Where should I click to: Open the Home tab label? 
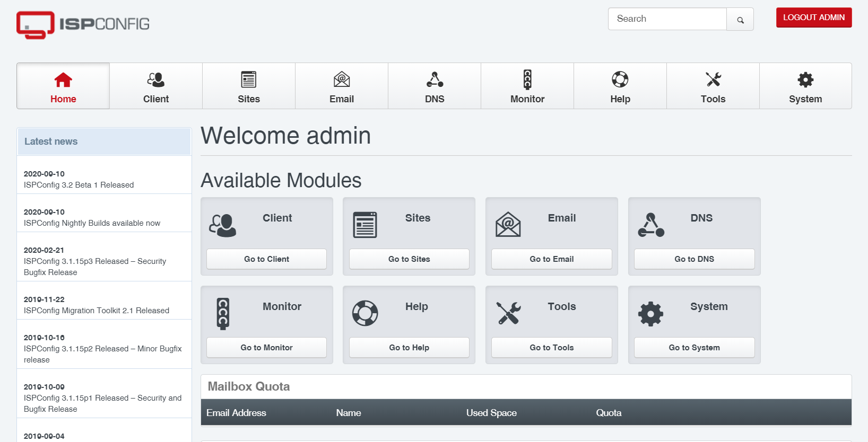coord(63,99)
